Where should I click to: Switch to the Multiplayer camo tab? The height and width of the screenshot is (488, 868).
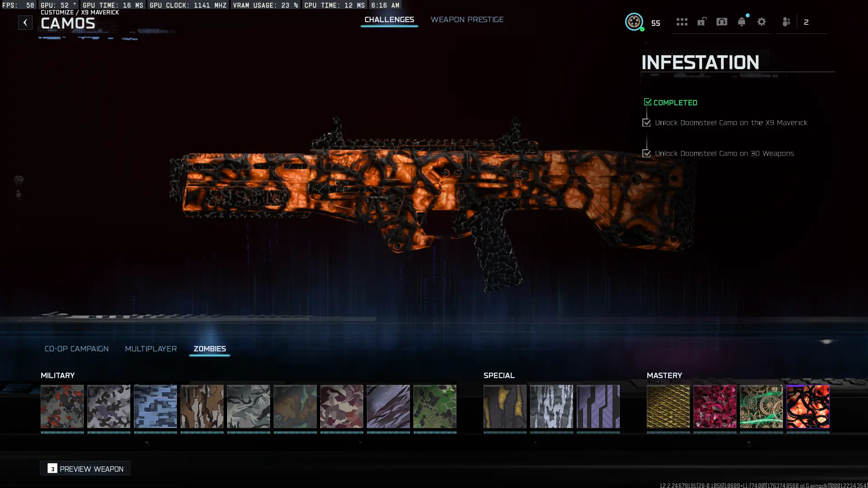(x=151, y=349)
